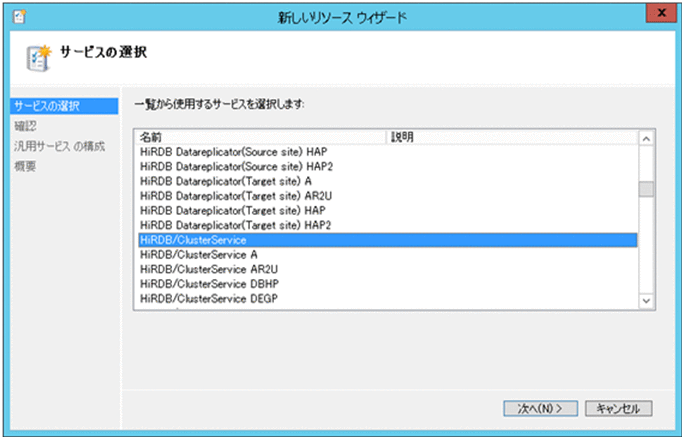Sort list by 説明 column header
The image size is (685, 440).
pos(512,137)
